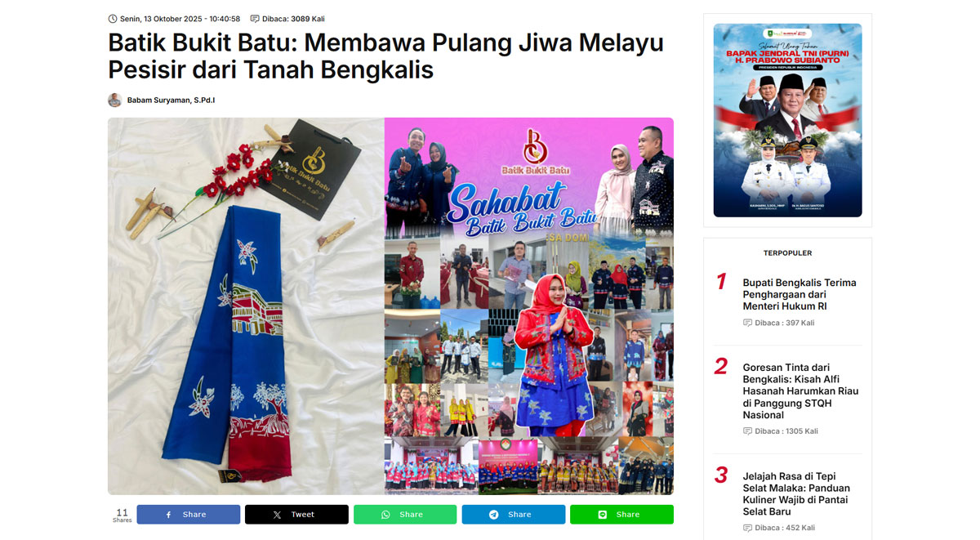Tweet this article using the black button

(x=296, y=515)
